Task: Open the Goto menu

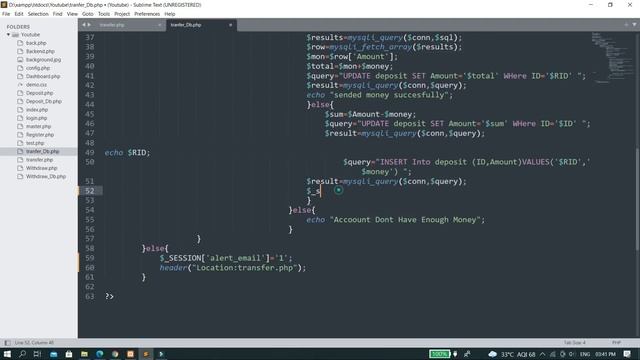Action: click(x=88, y=14)
